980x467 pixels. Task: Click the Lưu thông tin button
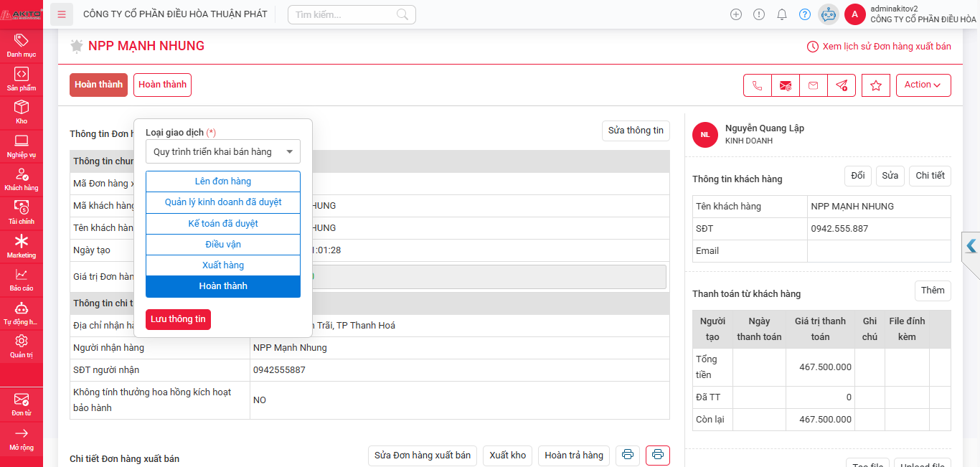pyautogui.click(x=178, y=319)
